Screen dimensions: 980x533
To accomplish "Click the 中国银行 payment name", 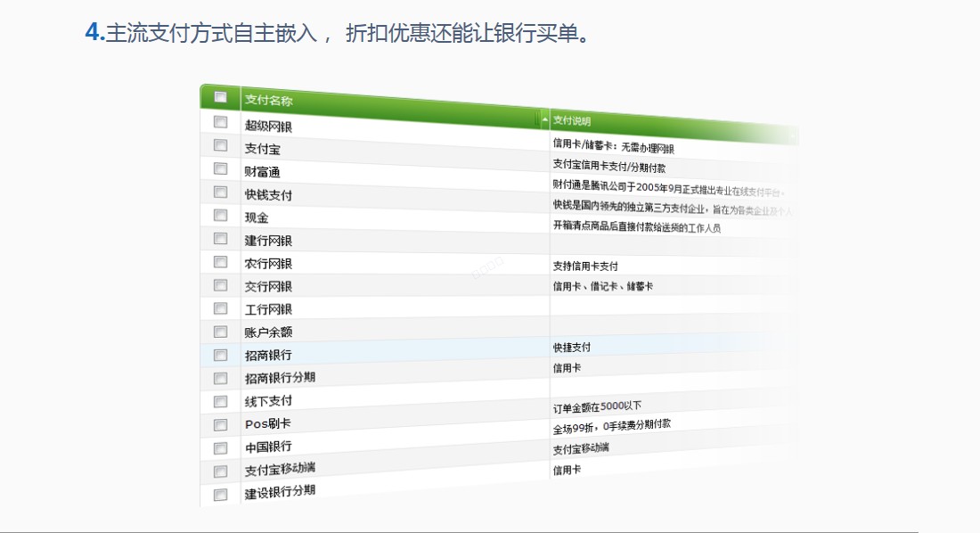I will (268, 447).
